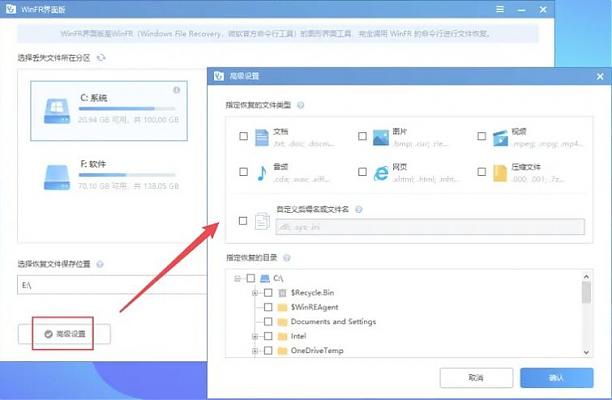Image resolution: width=612 pixels, height=400 pixels.
Task: Click the info icon on C: drive card
Action: pos(177,90)
